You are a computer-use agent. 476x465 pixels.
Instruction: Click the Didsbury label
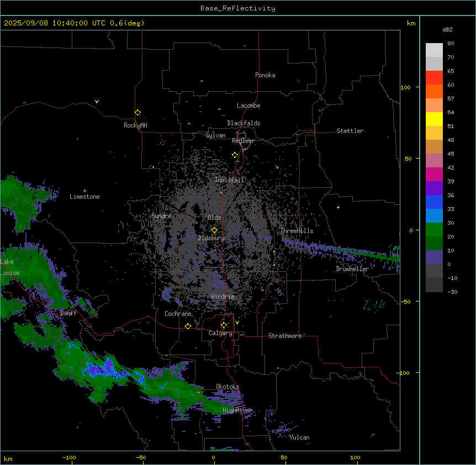point(211,238)
